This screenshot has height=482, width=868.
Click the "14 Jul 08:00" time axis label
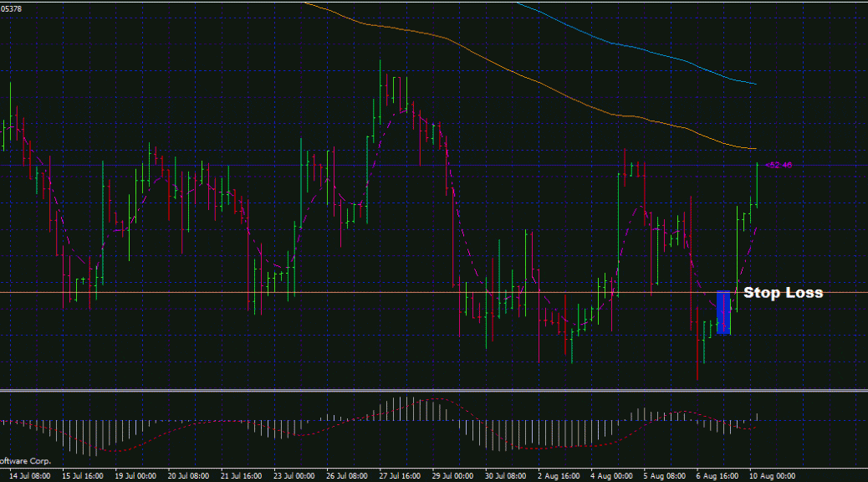point(30,476)
